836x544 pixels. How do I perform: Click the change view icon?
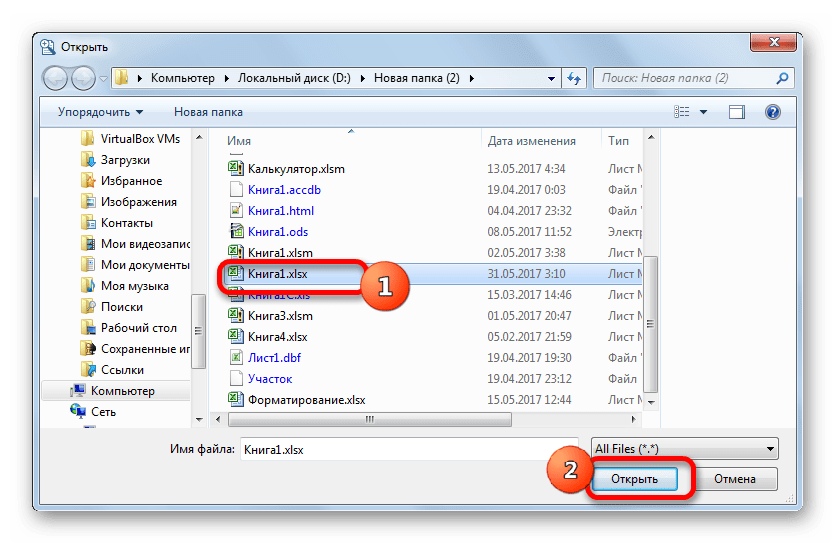click(682, 112)
